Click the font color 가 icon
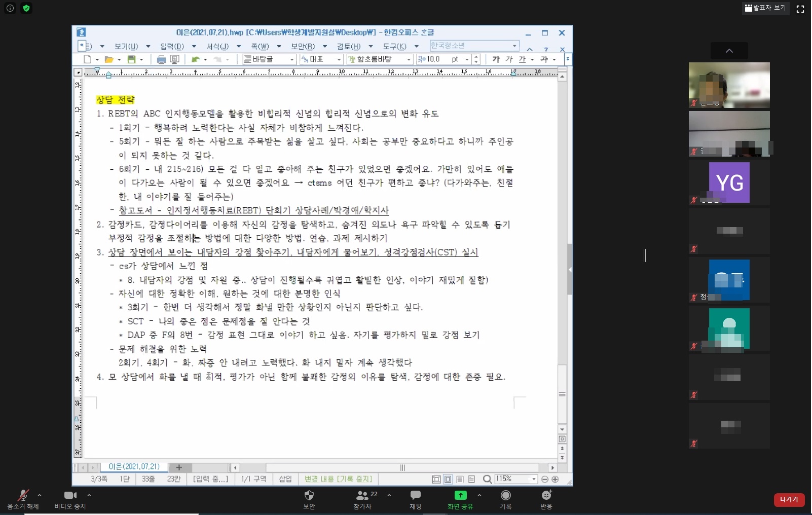The image size is (812, 515). pos(544,59)
